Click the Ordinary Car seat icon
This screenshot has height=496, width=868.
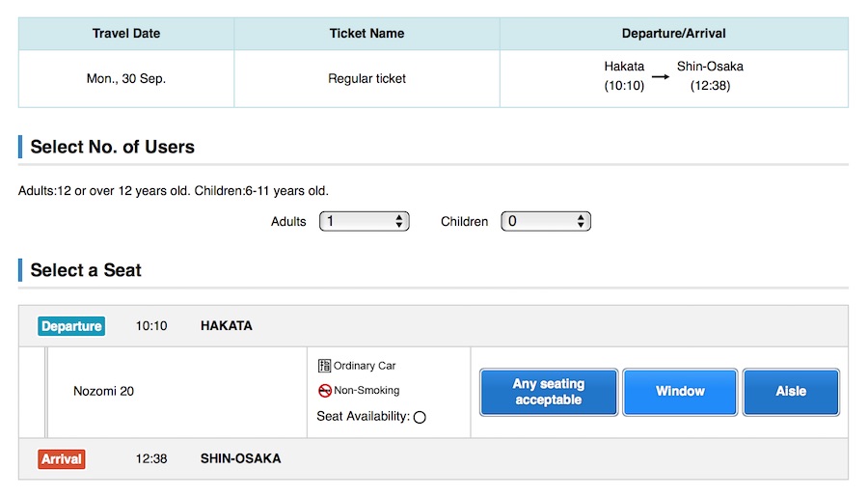coord(324,366)
